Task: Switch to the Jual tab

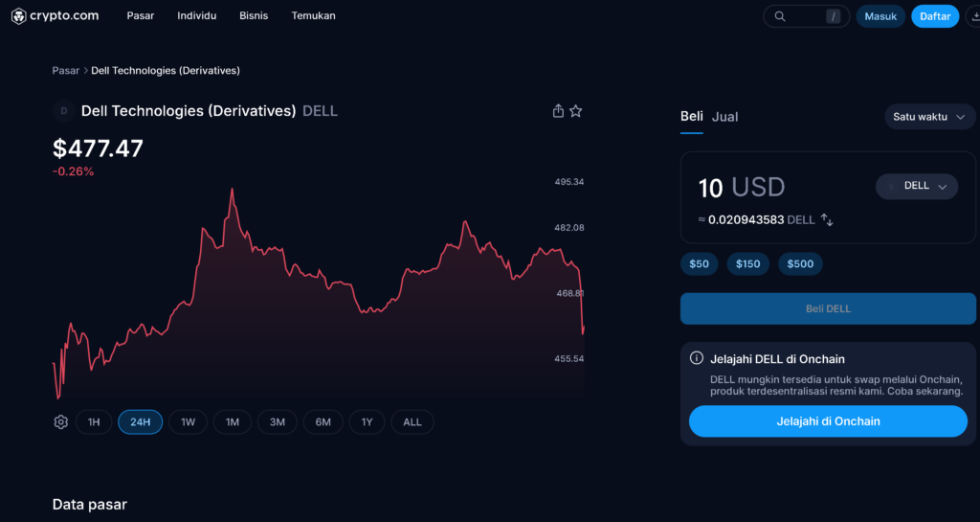Action: click(725, 117)
